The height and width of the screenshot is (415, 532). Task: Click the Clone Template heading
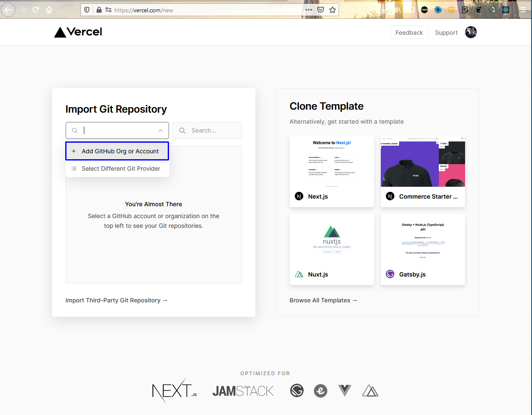pyautogui.click(x=327, y=106)
